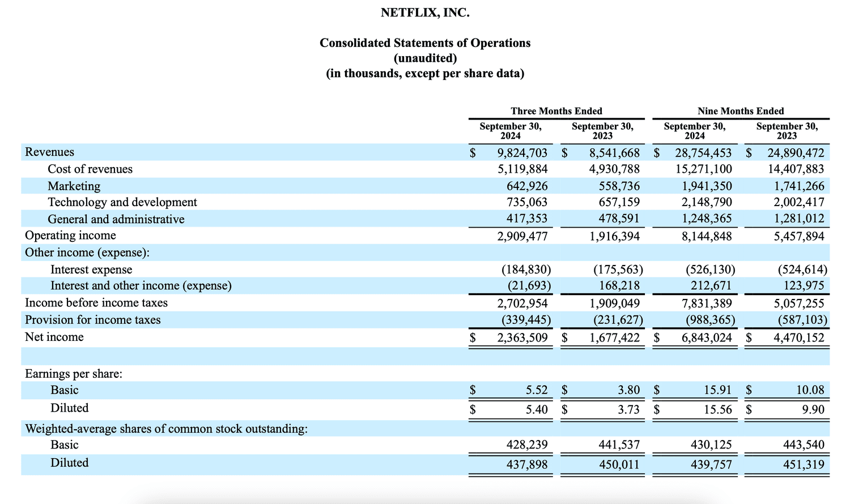850x504 pixels.
Task: Select basic EPS 5.52
Action: (537, 390)
